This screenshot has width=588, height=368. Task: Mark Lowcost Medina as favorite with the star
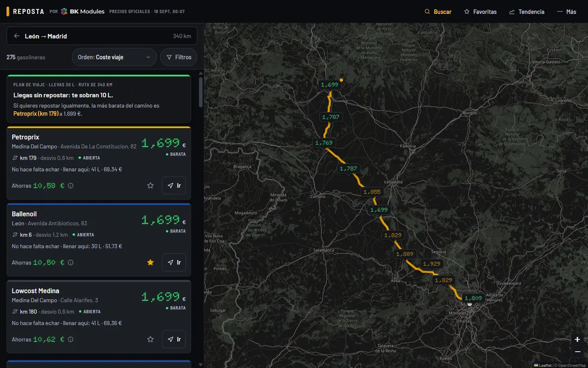(150, 339)
